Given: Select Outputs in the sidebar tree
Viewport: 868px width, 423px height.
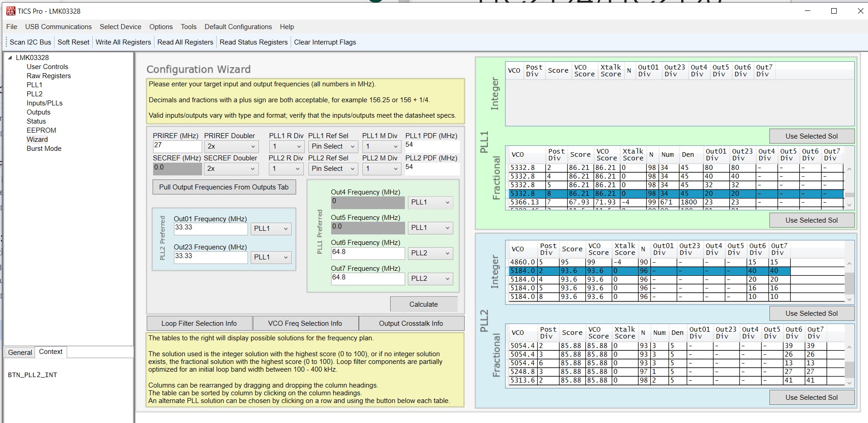Looking at the screenshot, I should (39, 112).
